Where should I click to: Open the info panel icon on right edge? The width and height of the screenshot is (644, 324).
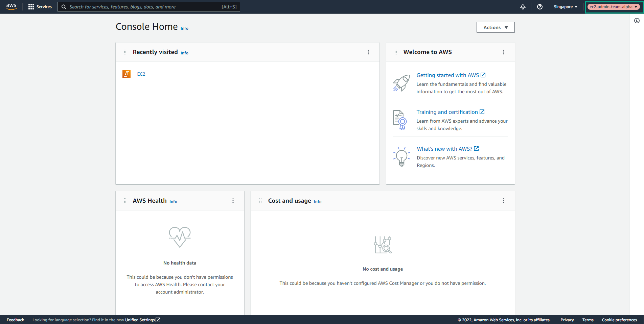(x=637, y=21)
